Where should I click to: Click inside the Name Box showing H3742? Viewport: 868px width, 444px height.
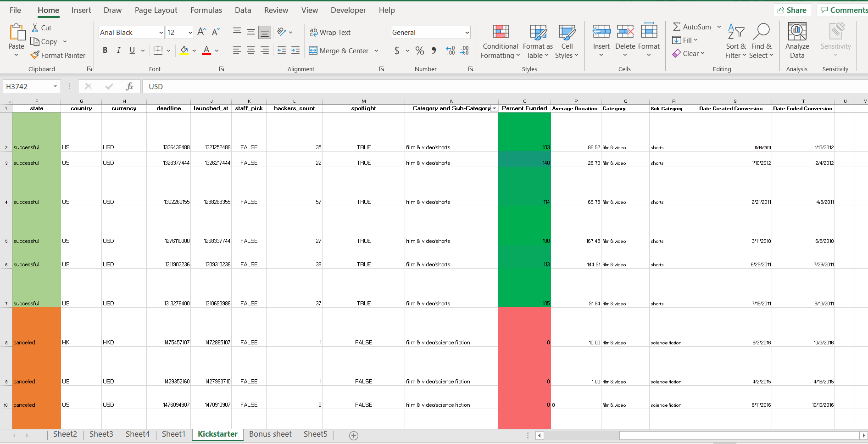(x=28, y=86)
